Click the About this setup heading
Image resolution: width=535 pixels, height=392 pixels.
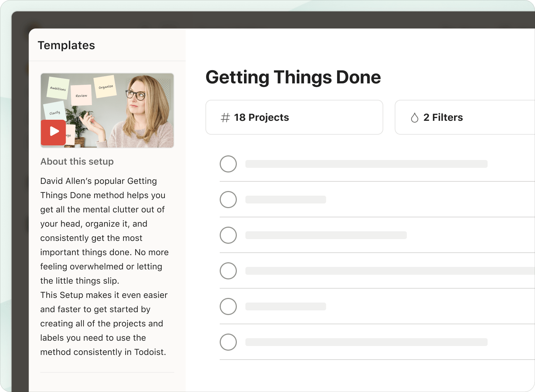(77, 161)
